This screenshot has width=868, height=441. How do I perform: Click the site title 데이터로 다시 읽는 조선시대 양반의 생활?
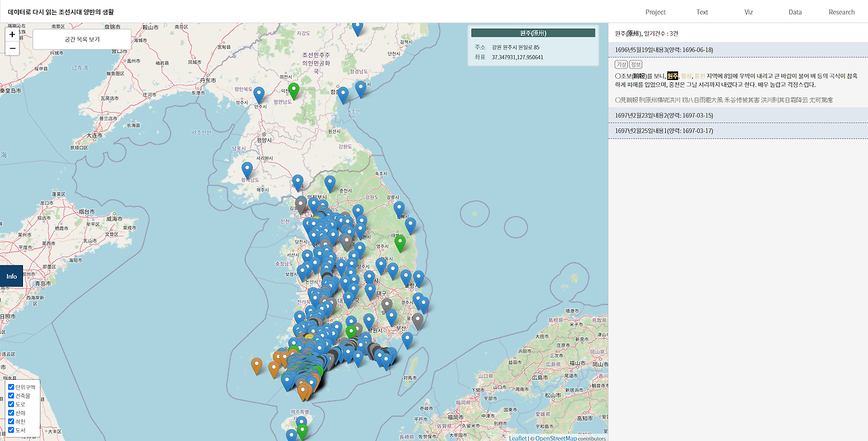click(x=61, y=12)
